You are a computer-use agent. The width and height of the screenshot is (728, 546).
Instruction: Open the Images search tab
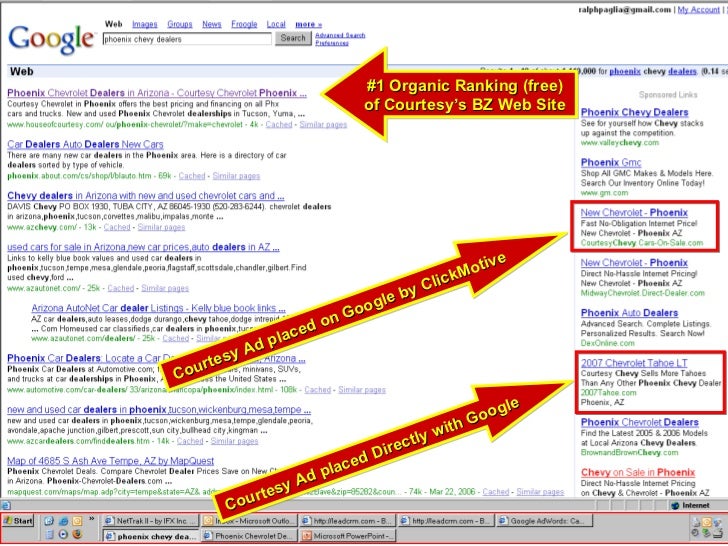[x=144, y=24]
